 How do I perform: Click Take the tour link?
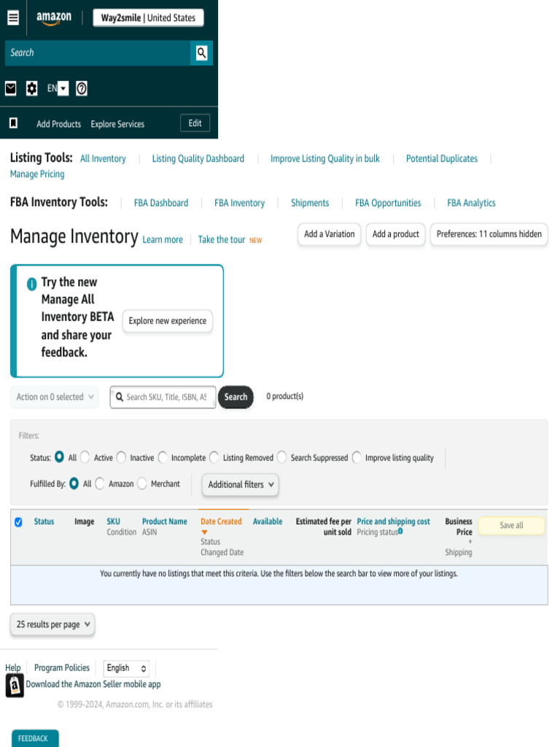click(222, 239)
